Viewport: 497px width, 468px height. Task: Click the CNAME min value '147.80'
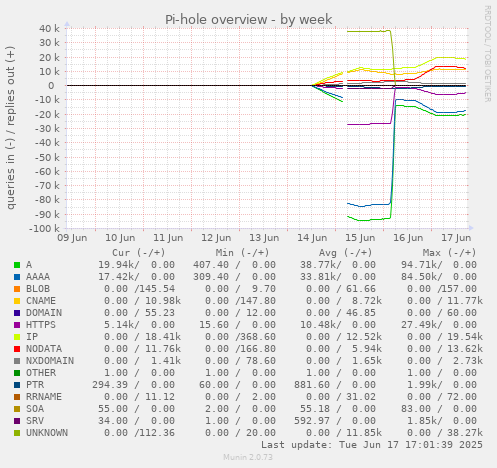(258, 301)
